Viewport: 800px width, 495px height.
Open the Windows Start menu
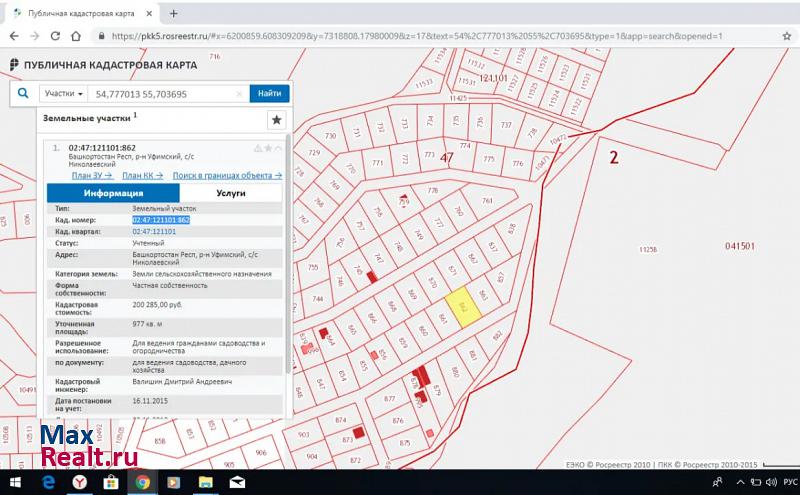click(15, 482)
